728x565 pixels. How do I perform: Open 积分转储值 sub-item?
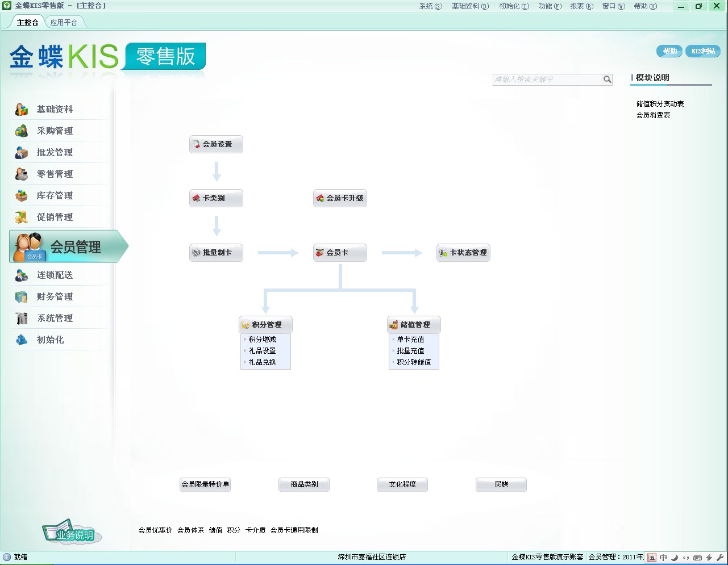coord(414,362)
